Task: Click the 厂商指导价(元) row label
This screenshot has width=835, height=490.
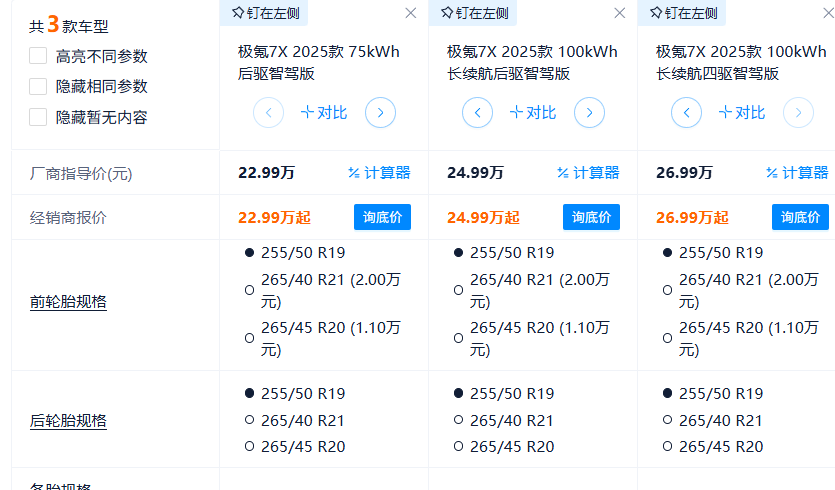Action: (x=81, y=173)
